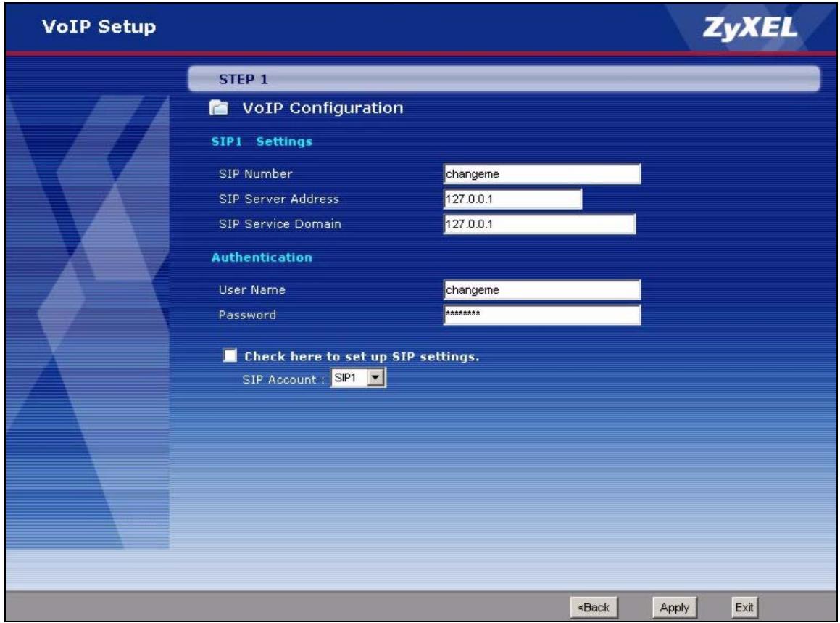Focus the Password input field
Image resolution: width=840 pixels, height=623 pixels.
click(542, 315)
